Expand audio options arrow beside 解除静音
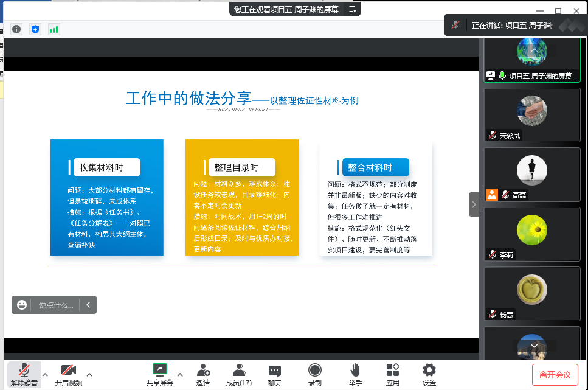Image resolution: width=588 pixels, height=390 pixels. click(45, 375)
